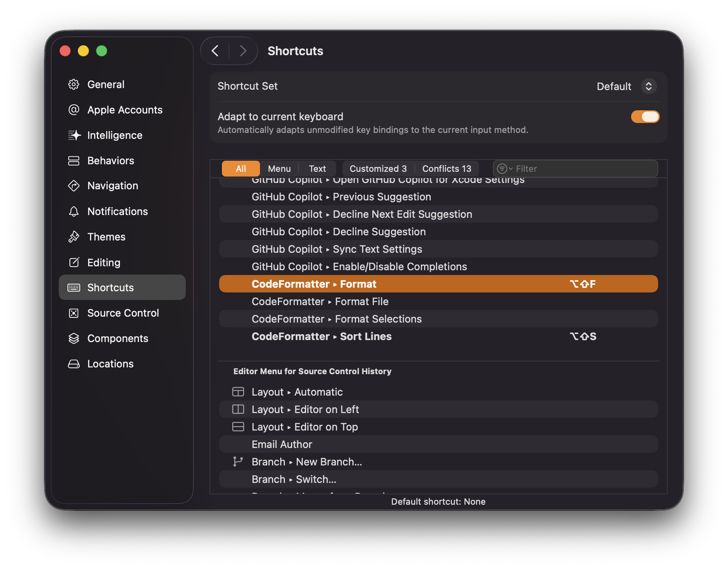Viewport: 728px width, 569px height.
Task: Open Themes via paintbrush icon
Action: click(x=74, y=236)
